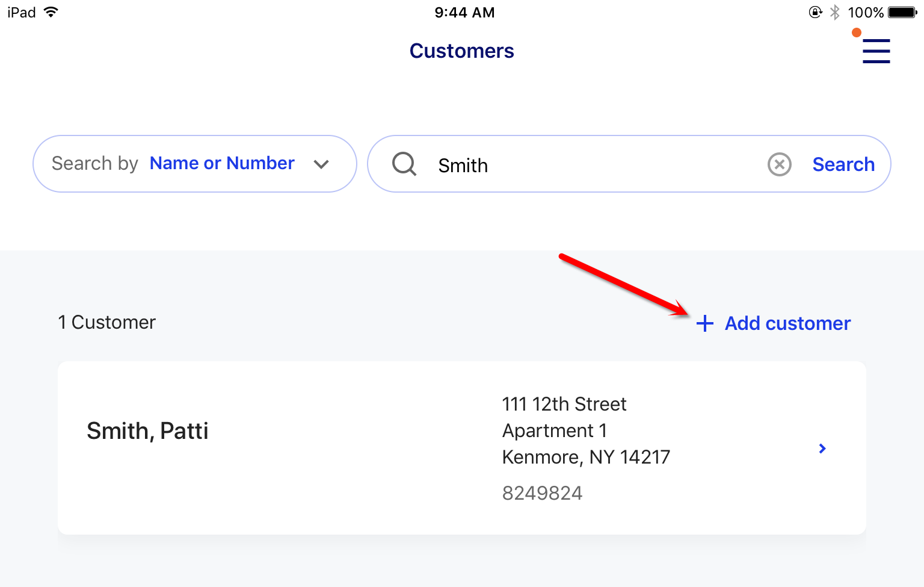Open the hamburger menu icon
The image size is (924, 587).
(x=876, y=51)
